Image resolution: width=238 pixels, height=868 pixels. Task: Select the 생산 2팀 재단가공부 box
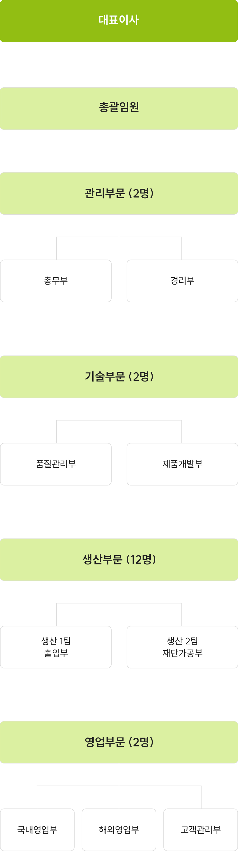182,647
